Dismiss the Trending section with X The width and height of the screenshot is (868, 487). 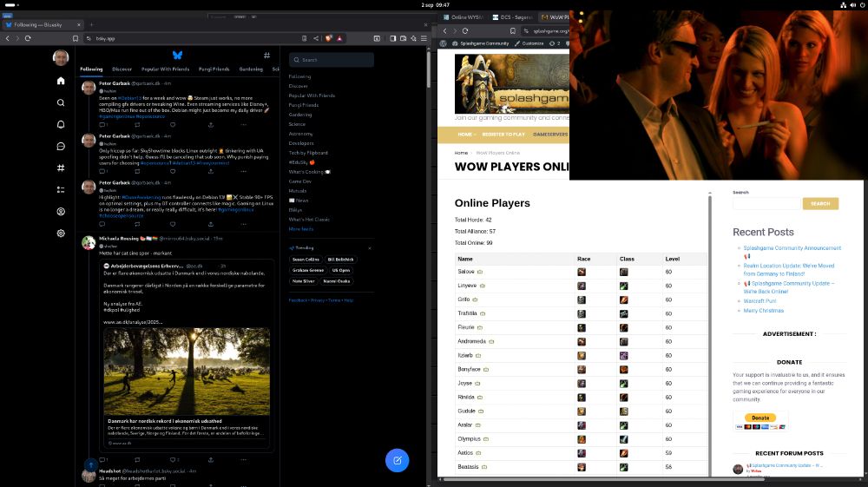tap(370, 248)
